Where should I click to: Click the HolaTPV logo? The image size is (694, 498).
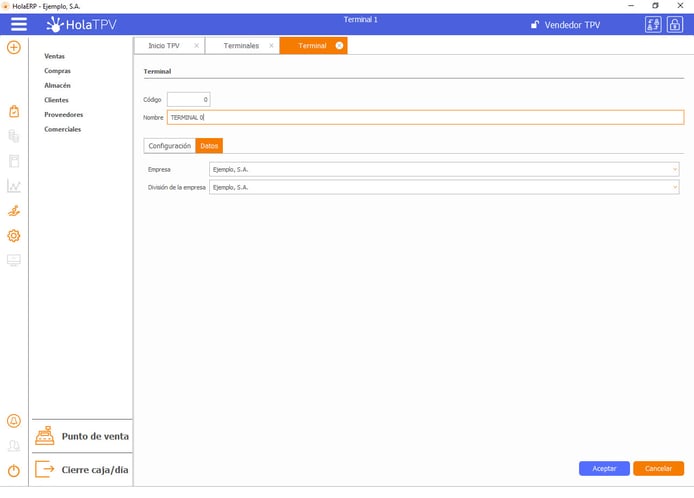tap(81, 24)
